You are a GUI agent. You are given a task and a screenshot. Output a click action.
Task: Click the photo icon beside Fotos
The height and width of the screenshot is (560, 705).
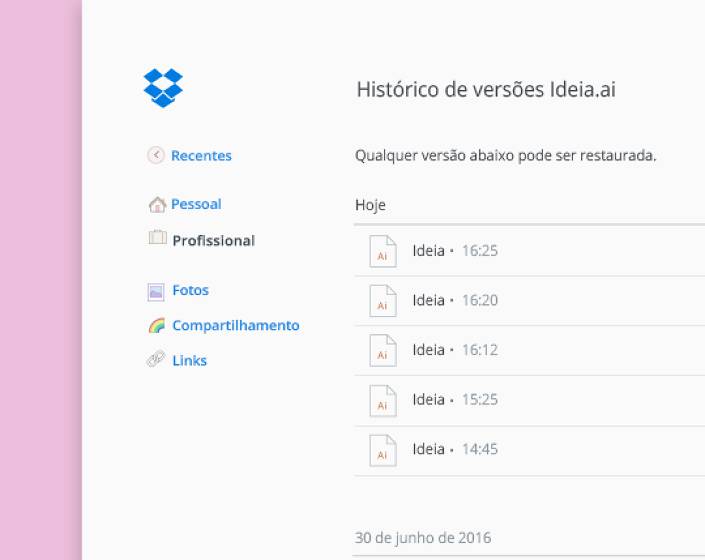156,292
